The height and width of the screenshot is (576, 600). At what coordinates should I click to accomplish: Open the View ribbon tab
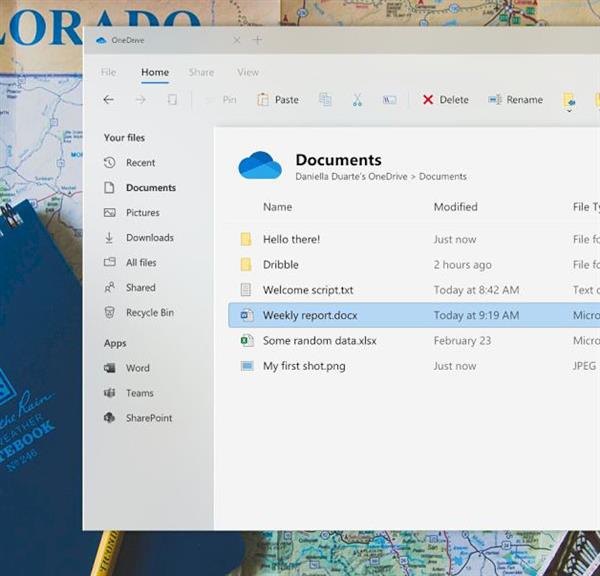click(248, 72)
